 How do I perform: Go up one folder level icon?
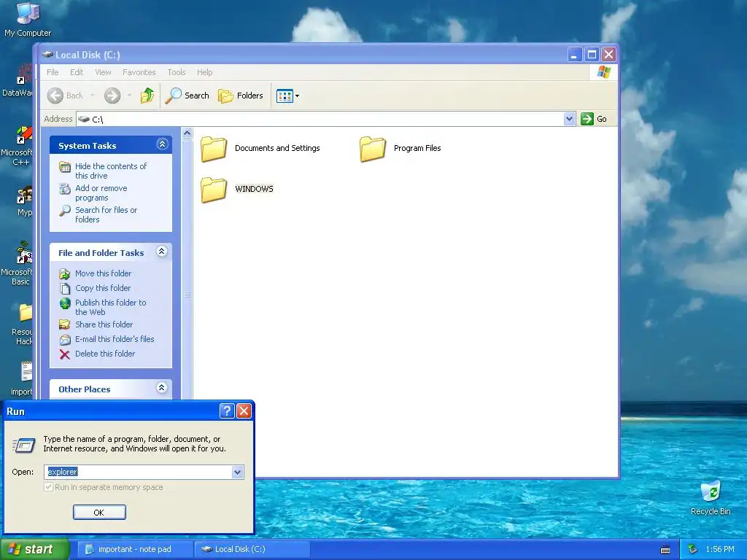point(147,96)
